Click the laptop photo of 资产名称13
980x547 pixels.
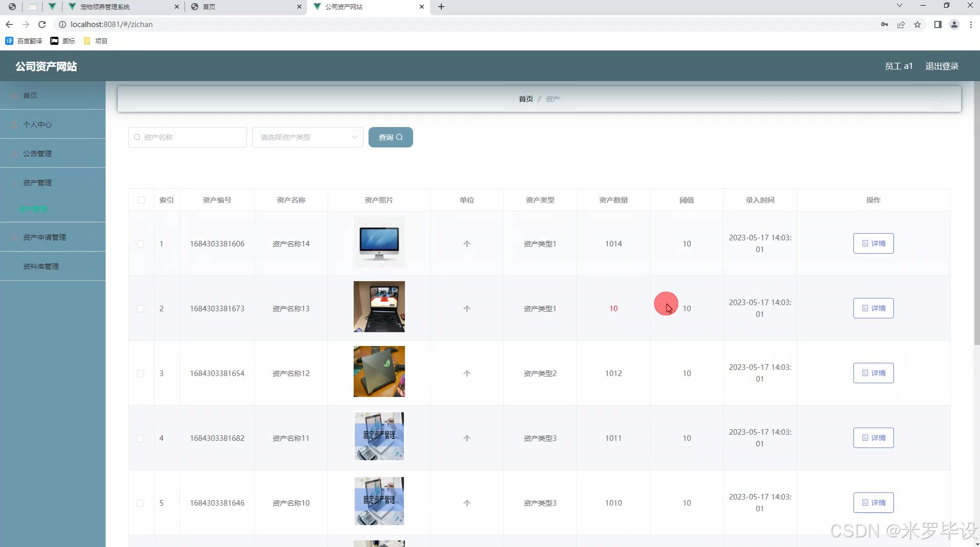click(379, 307)
